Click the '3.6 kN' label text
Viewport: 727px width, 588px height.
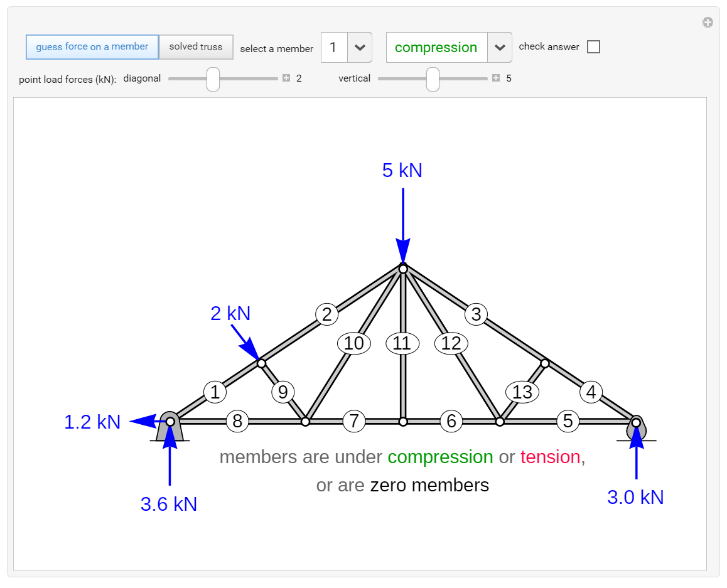point(169,504)
